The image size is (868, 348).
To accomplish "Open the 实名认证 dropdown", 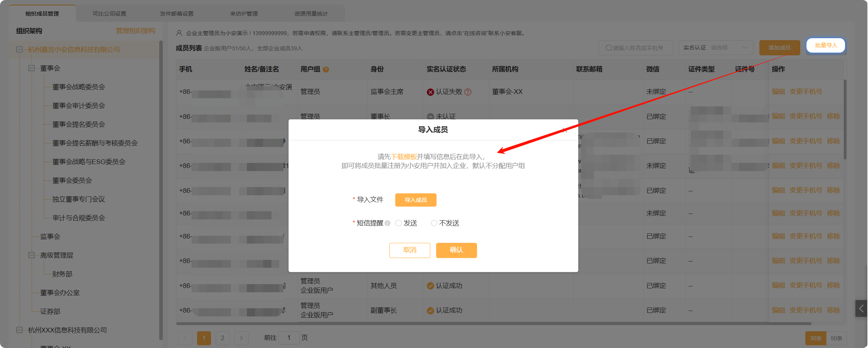I will tap(715, 48).
